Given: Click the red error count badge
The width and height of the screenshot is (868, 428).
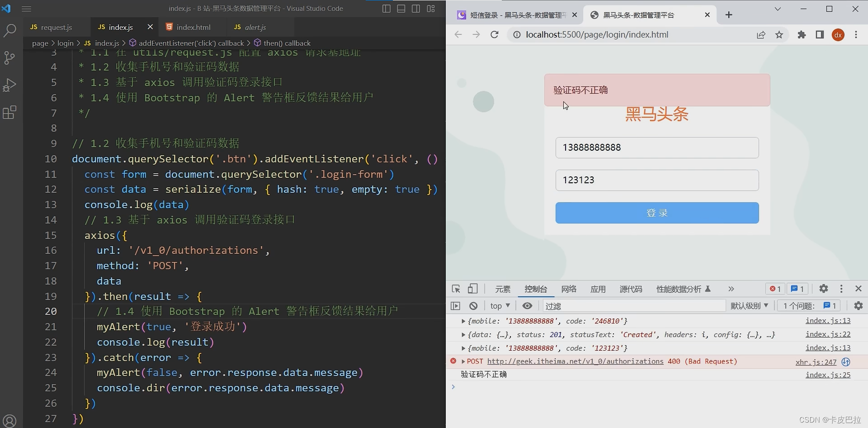Looking at the screenshot, I should pos(775,289).
